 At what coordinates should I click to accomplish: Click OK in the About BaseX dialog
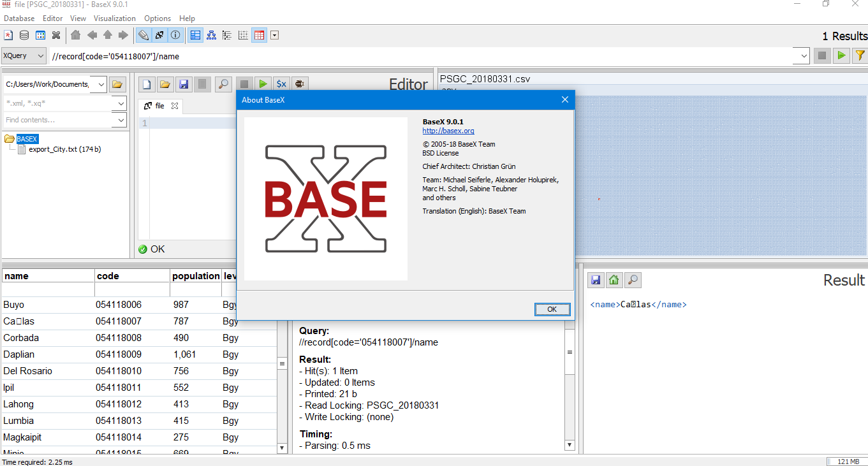pos(552,309)
